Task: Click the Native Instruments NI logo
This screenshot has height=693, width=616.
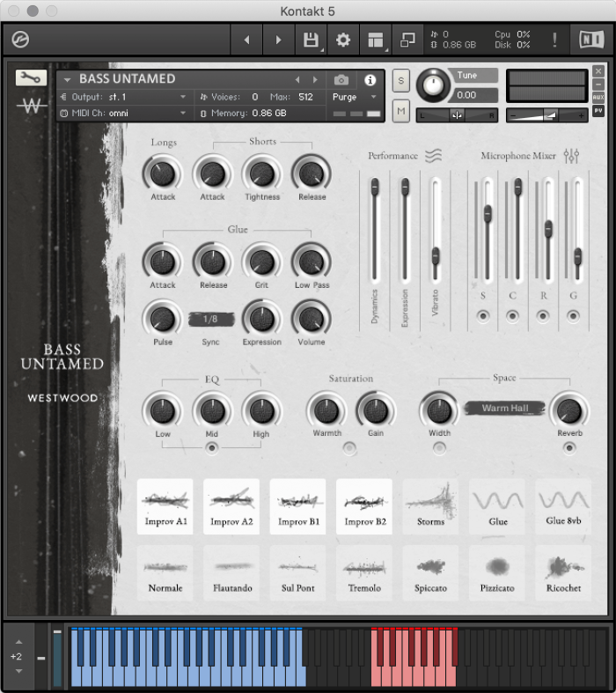Action: [x=591, y=40]
